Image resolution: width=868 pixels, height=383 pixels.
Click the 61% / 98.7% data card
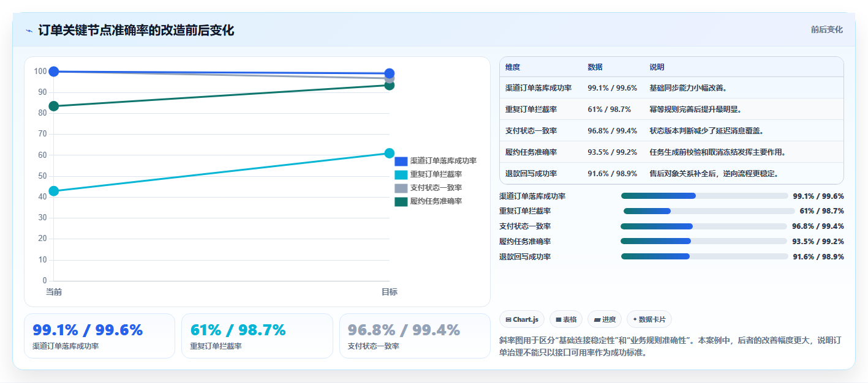[x=257, y=336]
